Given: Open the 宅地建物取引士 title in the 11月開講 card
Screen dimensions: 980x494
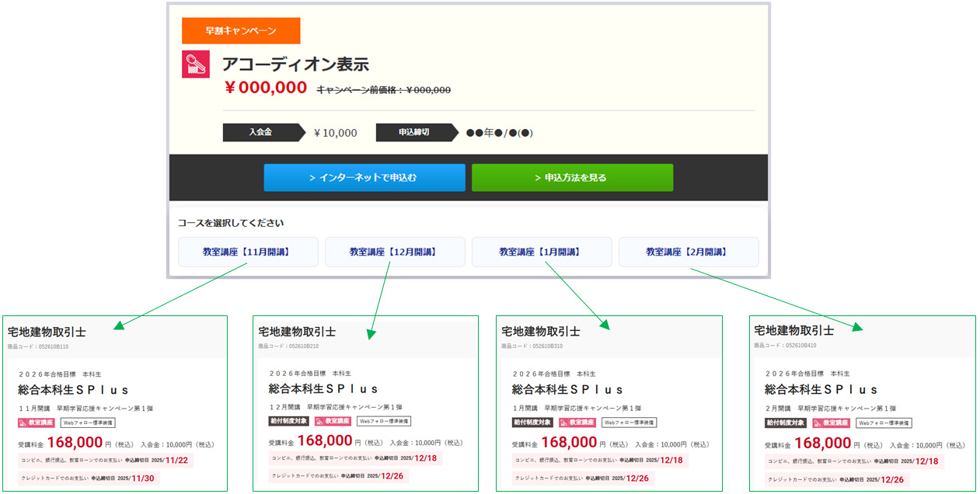Looking at the screenshot, I should click(x=47, y=332).
